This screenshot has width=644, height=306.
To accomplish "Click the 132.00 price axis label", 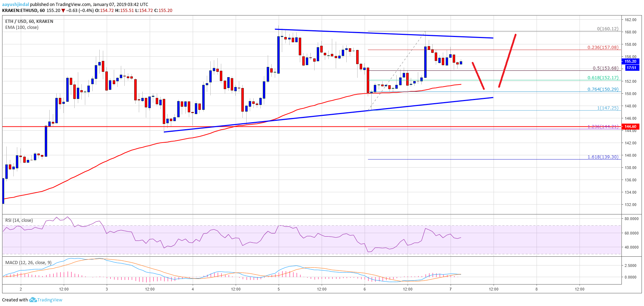I will pos(631,205).
